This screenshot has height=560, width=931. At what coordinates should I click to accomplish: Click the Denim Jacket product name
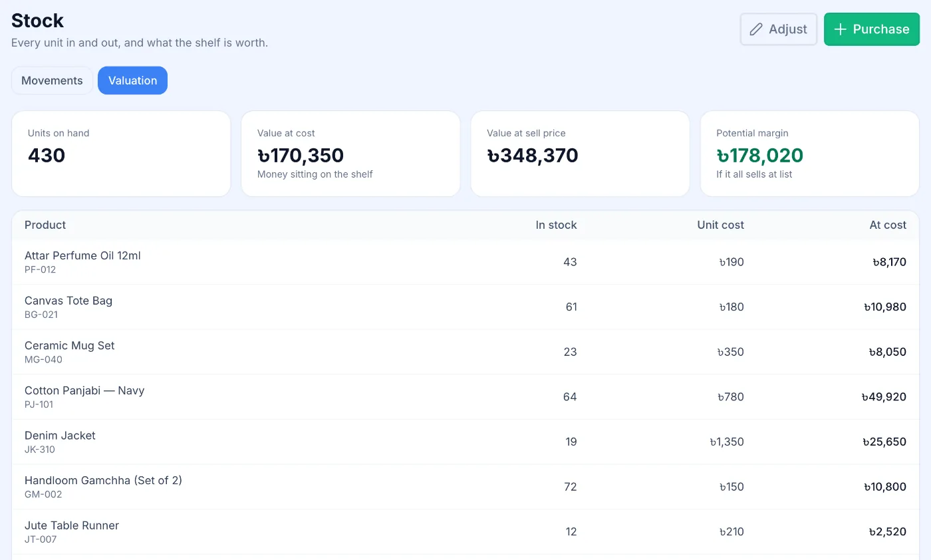click(x=60, y=436)
